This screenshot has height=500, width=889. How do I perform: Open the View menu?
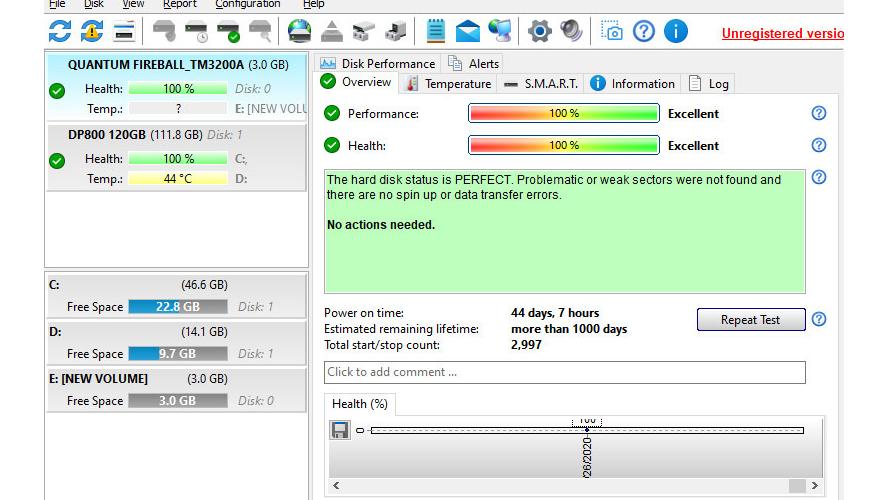(133, 4)
